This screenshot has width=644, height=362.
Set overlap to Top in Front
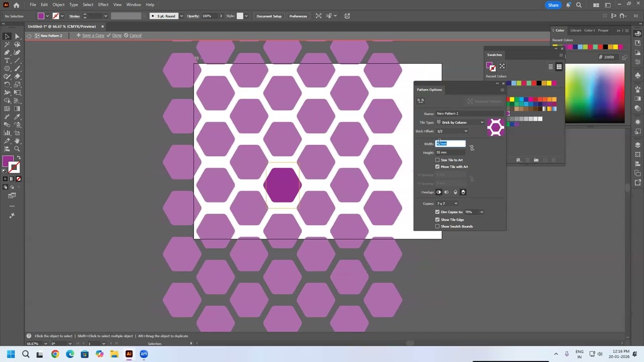(455, 192)
